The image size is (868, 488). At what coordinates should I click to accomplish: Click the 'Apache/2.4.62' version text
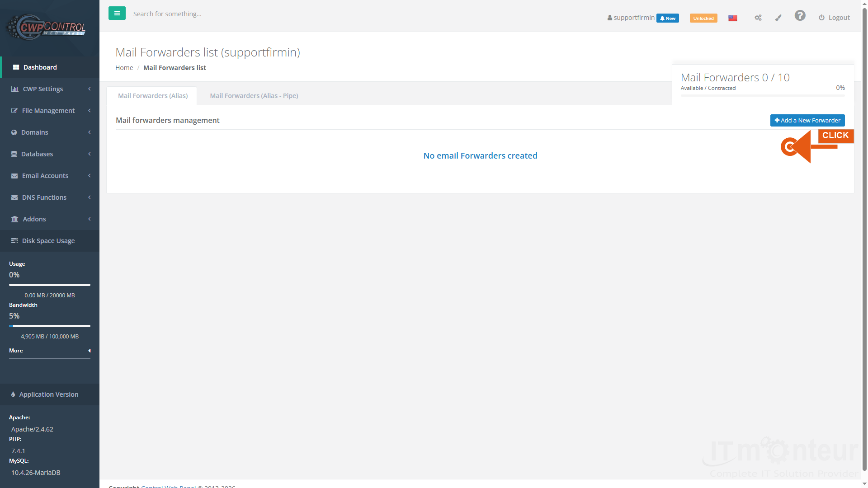point(32,429)
